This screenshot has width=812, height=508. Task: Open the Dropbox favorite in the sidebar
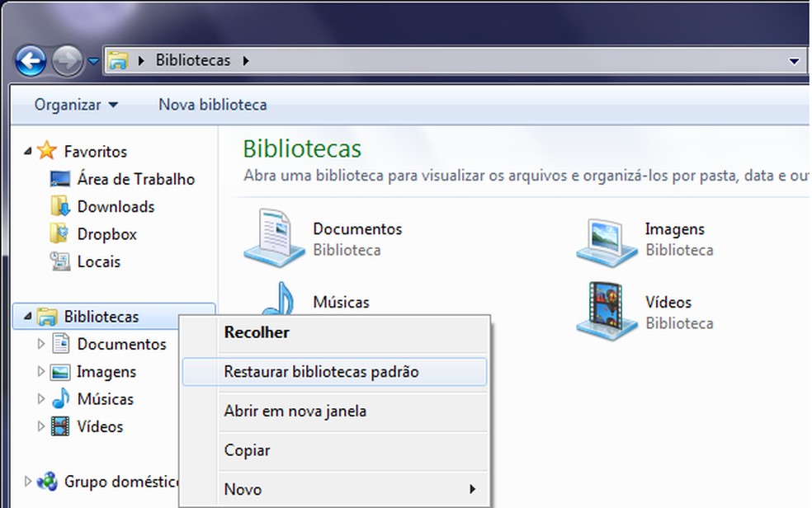coord(106,234)
